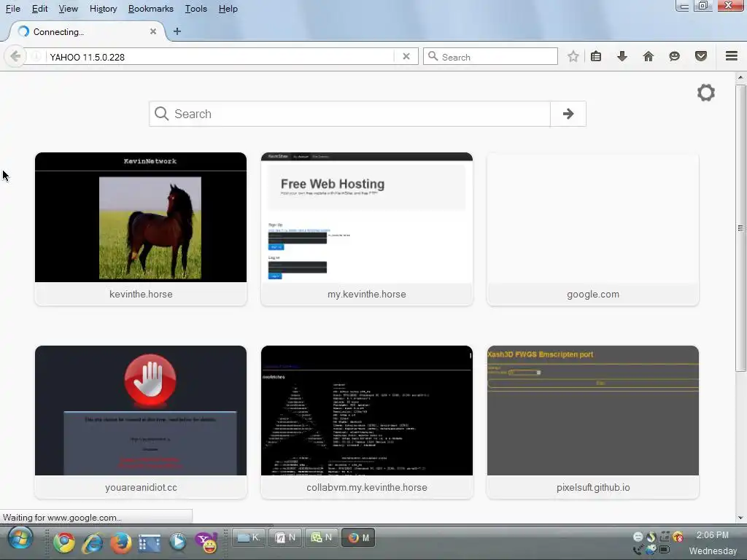Stop loading with the X in address bar

(406, 57)
